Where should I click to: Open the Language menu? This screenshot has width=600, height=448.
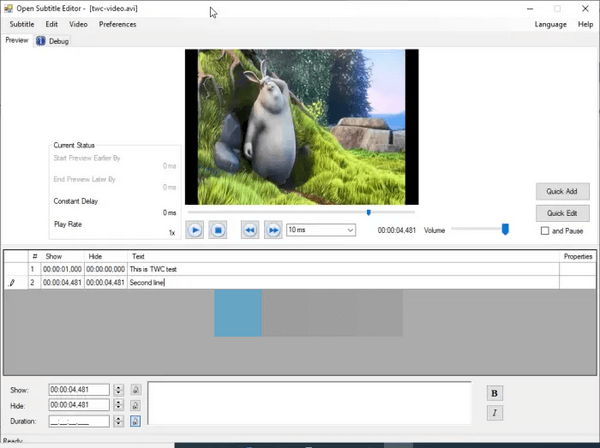(x=550, y=24)
